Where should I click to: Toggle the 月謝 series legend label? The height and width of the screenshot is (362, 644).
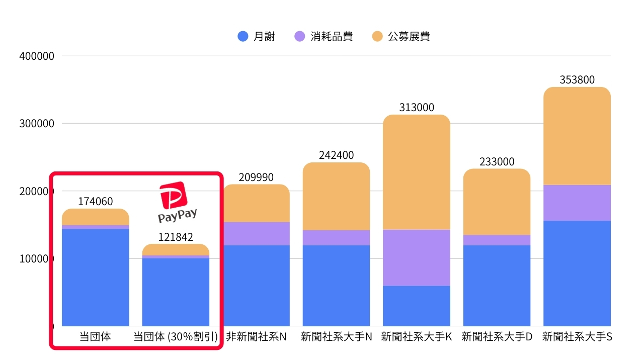pos(265,36)
